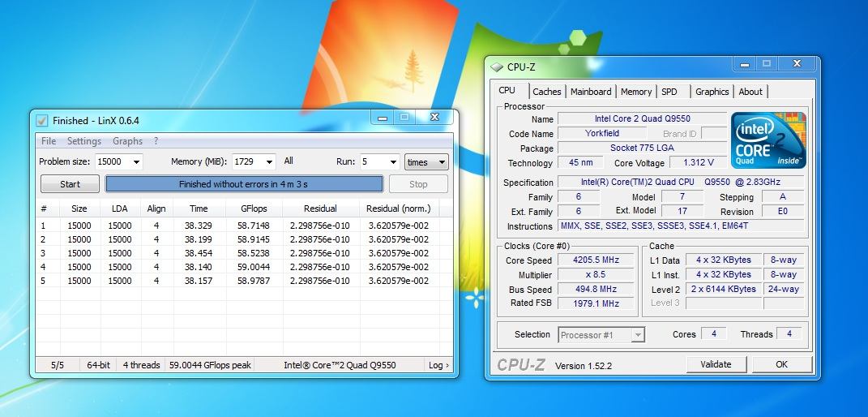Click the 59.0044 GFlops peak status entry

[210, 365]
